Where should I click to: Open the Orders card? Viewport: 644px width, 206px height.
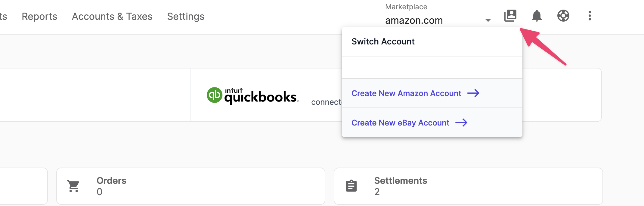pos(191,186)
